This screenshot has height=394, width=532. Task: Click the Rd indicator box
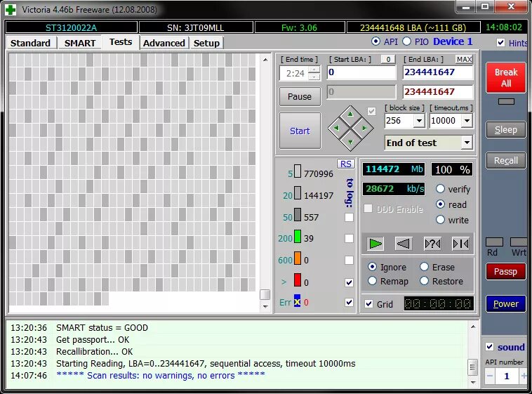(x=494, y=242)
